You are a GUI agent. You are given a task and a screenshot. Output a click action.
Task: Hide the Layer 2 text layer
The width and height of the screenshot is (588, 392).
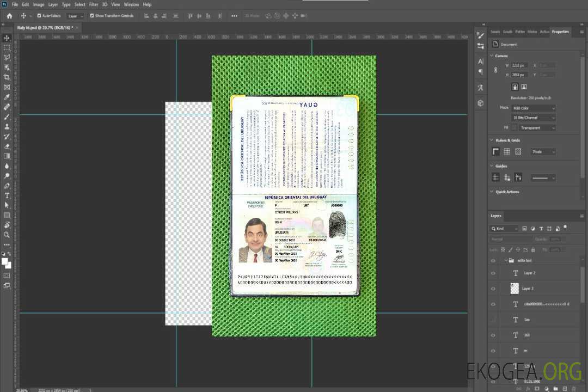pyautogui.click(x=493, y=273)
